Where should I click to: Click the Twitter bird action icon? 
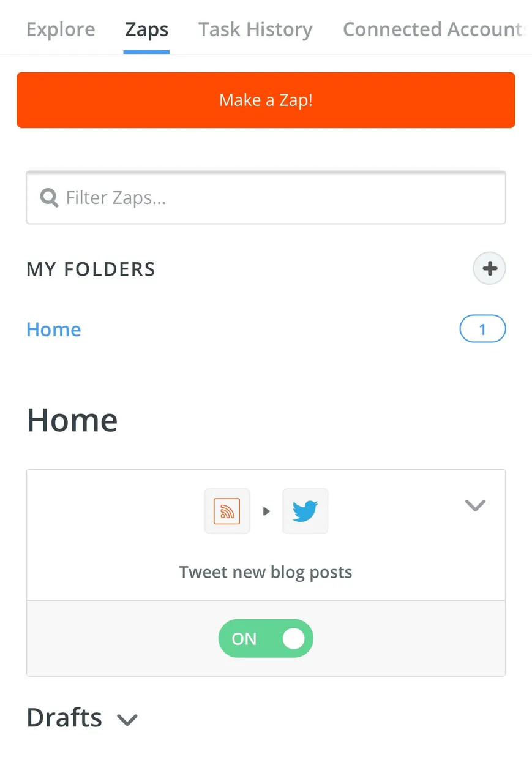(x=305, y=511)
